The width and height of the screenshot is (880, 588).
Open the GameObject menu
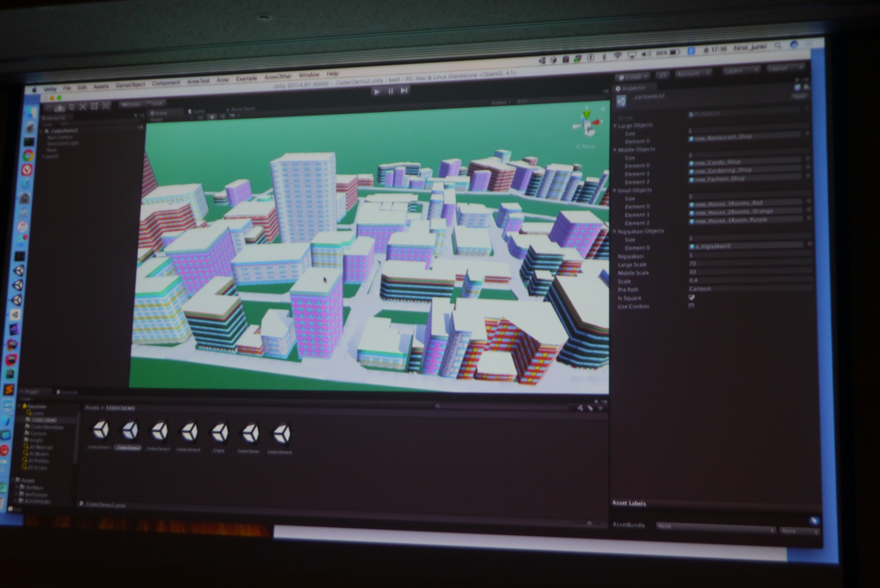coord(130,85)
